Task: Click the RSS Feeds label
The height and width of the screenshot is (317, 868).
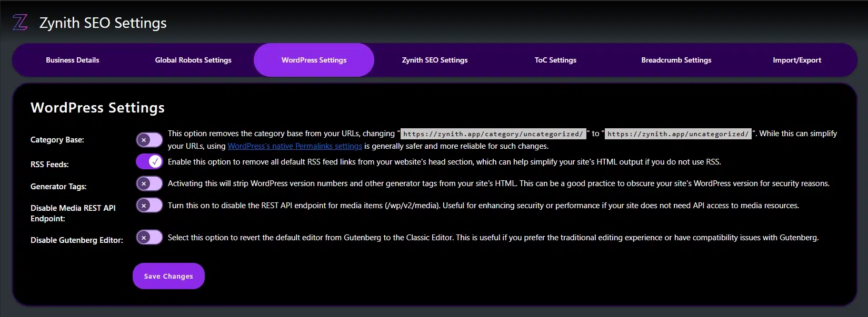Action: (49, 165)
